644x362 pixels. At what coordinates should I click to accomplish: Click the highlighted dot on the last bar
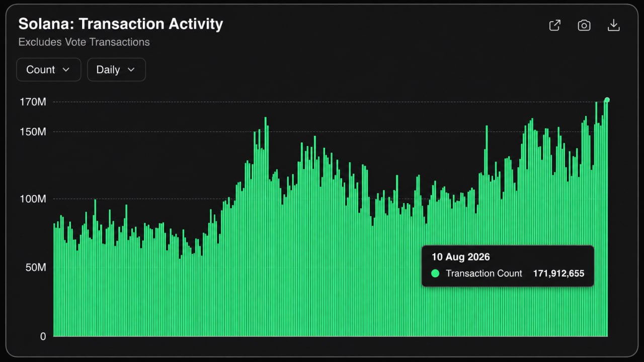click(607, 100)
